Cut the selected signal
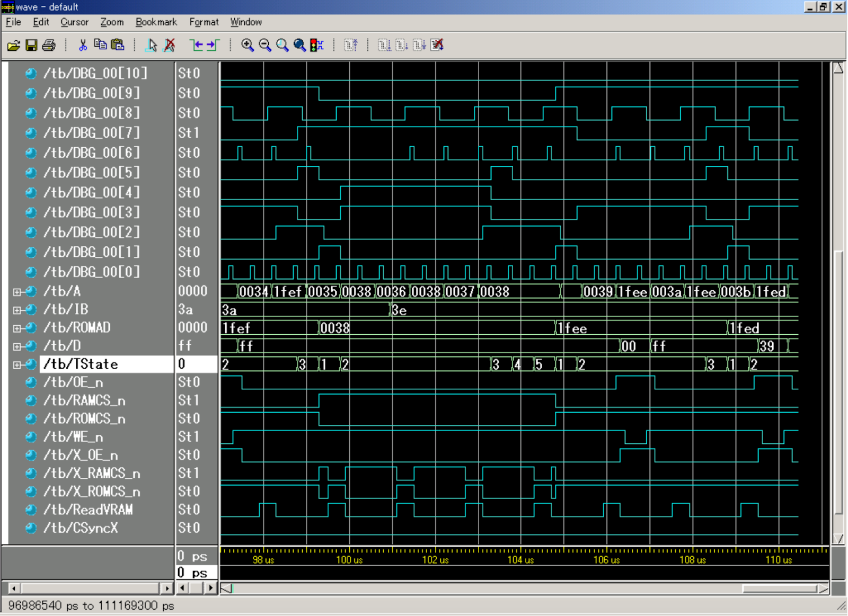This screenshot has width=848, height=616. click(x=83, y=45)
